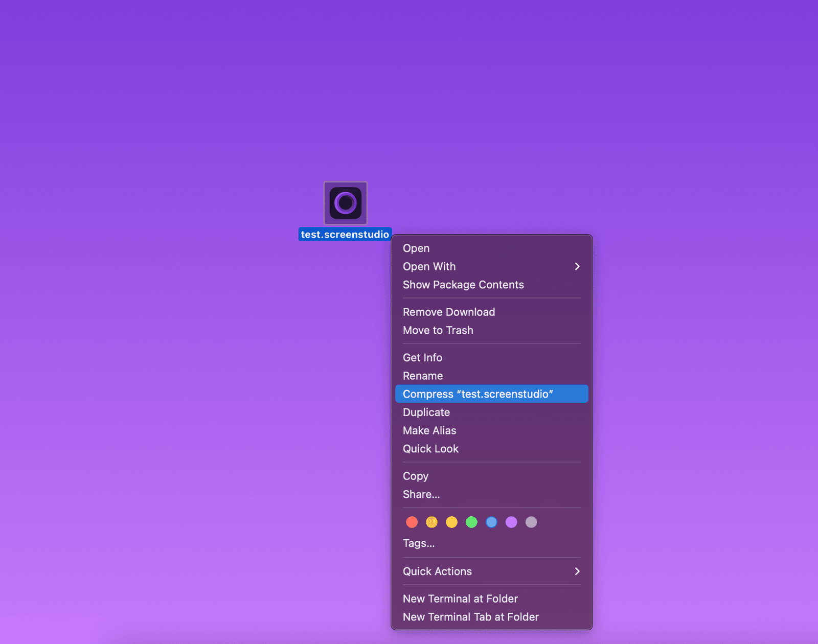Preview file with Quick Look
Image resolution: width=818 pixels, height=644 pixels.
tap(430, 449)
